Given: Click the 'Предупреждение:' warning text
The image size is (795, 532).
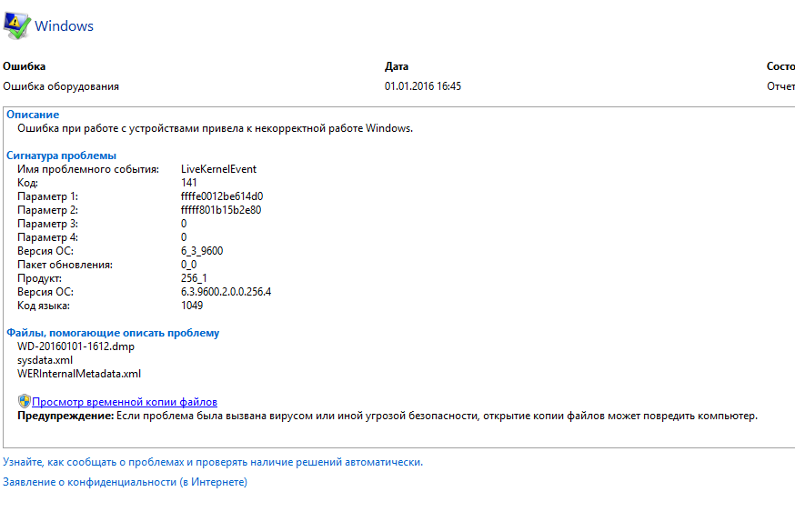Looking at the screenshot, I should pyautogui.click(x=65, y=416).
